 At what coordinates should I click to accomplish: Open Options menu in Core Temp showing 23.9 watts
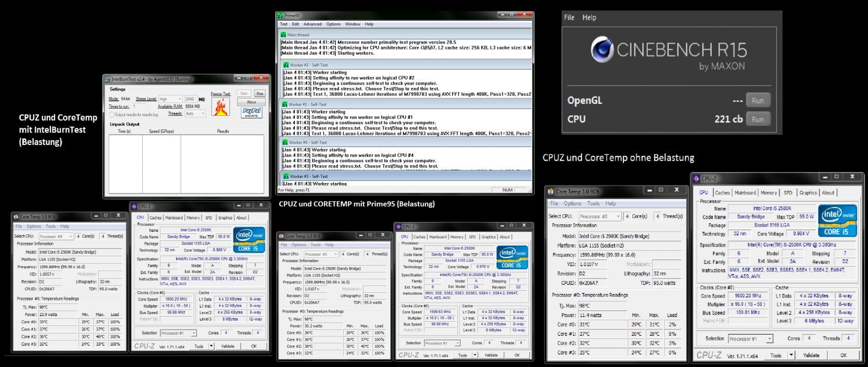pyautogui.click(x=34, y=227)
